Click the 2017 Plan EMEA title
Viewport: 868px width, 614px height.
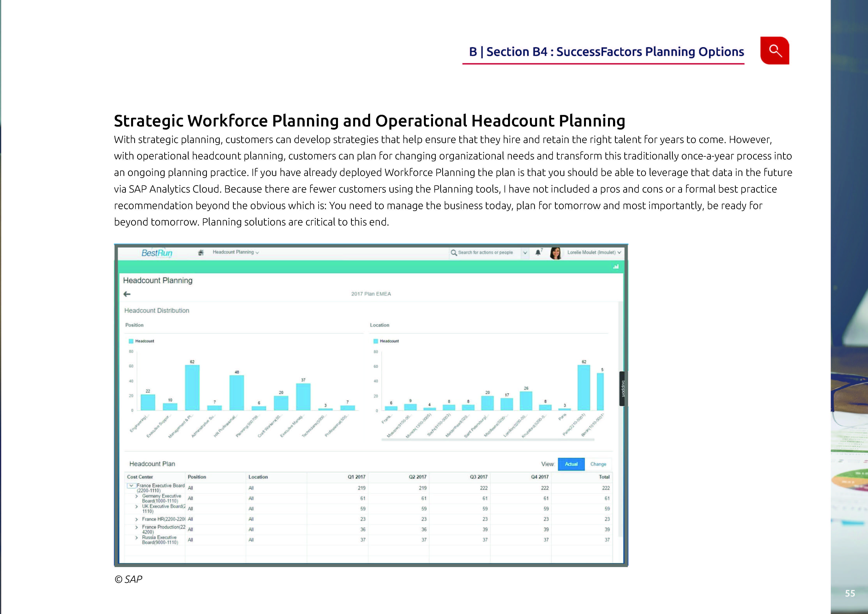pos(371,294)
